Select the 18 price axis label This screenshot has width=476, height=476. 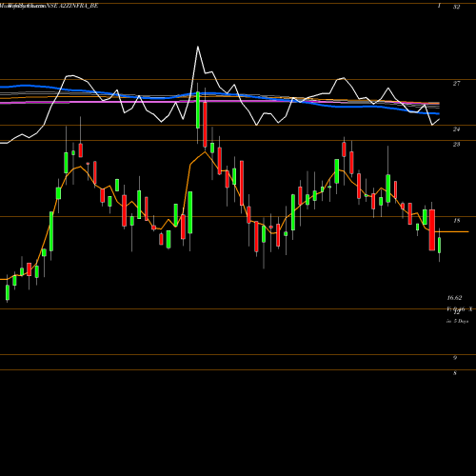click(x=456, y=221)
